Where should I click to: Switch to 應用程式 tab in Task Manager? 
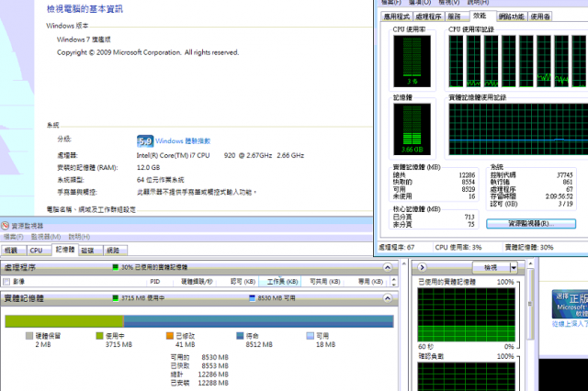[x=397, y=17]
